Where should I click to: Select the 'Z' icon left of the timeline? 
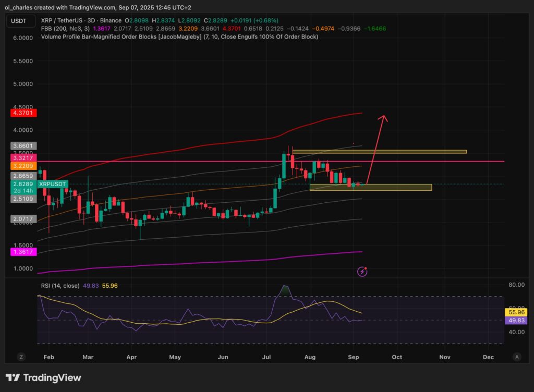[20, 357]
